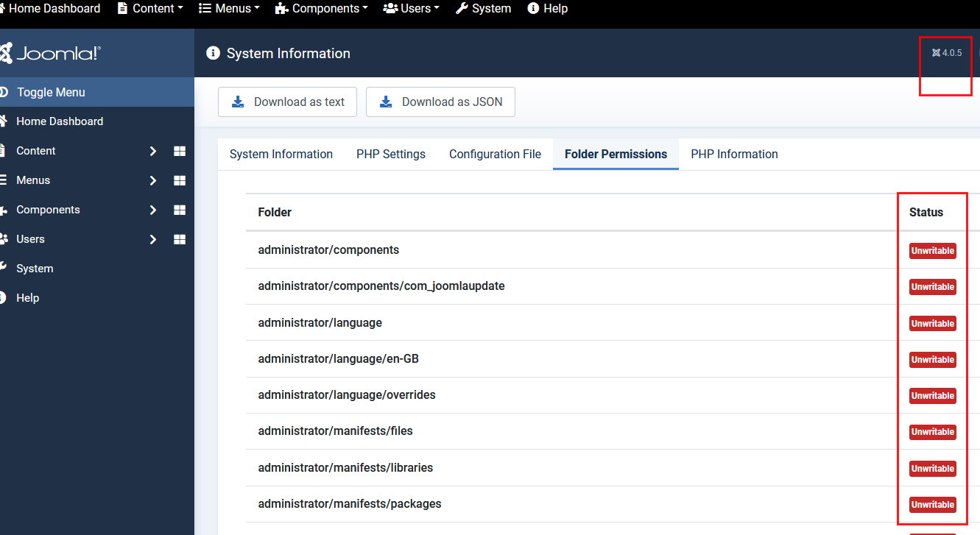
Task: Expand Users submenu chevron in sidebar
Action: (153, 239)
